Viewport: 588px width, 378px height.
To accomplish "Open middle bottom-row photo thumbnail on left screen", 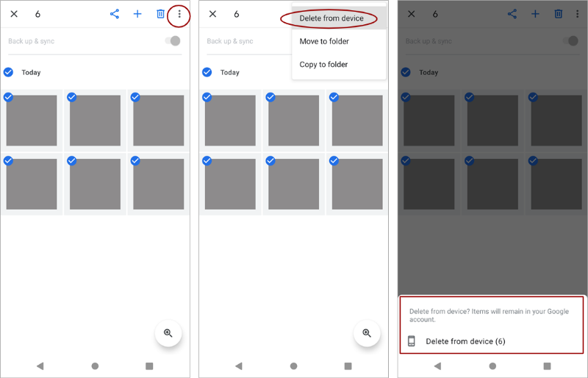I will (x=96, y=184).
